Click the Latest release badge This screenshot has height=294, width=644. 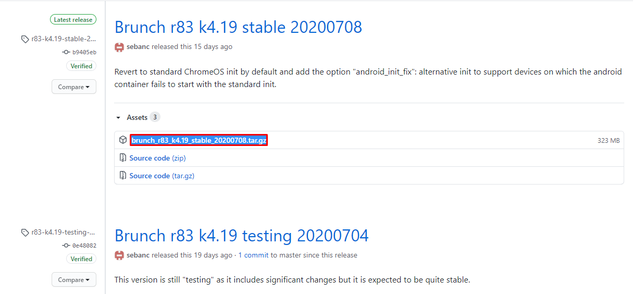point(73,20)
